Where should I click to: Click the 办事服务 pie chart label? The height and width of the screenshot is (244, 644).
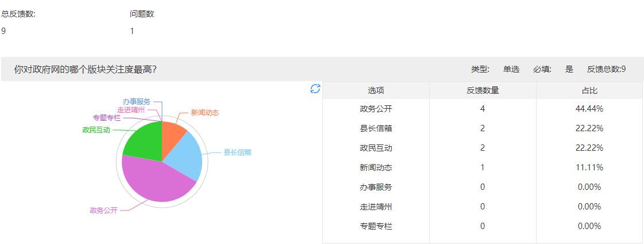pyautogui.click(x=136, y=102)
